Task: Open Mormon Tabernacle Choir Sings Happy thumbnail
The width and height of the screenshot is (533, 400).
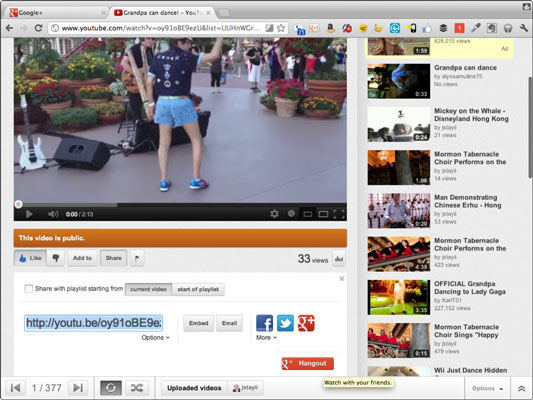Action: (x=399, y=341)
